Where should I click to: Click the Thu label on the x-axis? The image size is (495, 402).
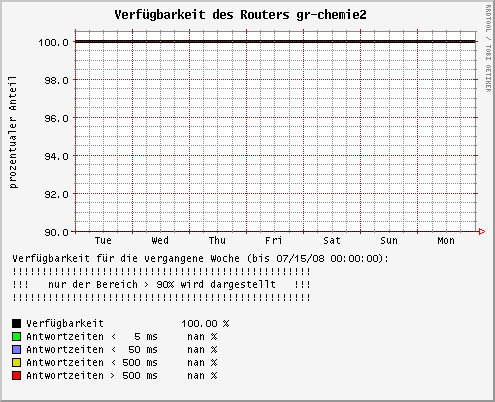point(217,241)
